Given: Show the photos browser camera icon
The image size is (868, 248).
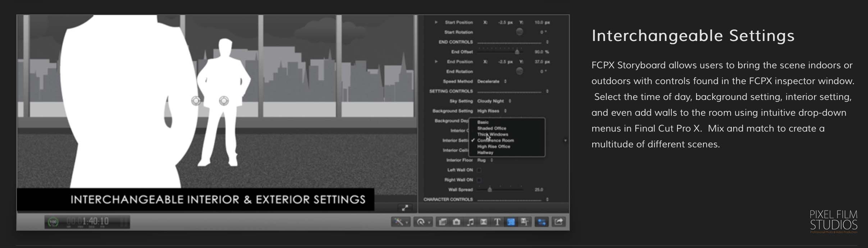Looking at the screenshot, I should [x=456, y=222].
